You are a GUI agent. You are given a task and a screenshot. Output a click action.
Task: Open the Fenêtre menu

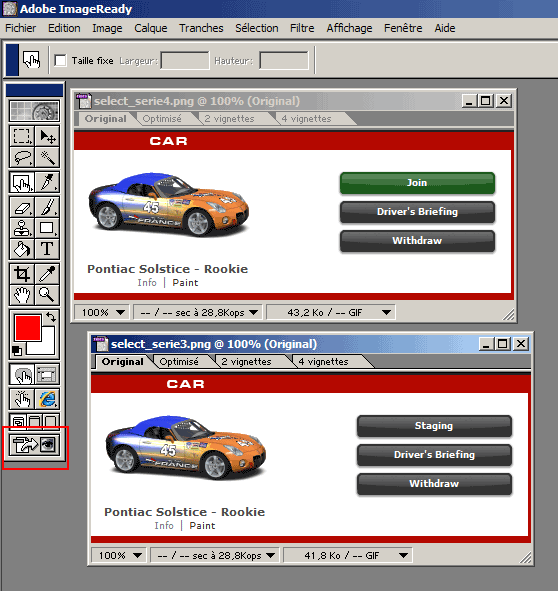tap(403, 28)
